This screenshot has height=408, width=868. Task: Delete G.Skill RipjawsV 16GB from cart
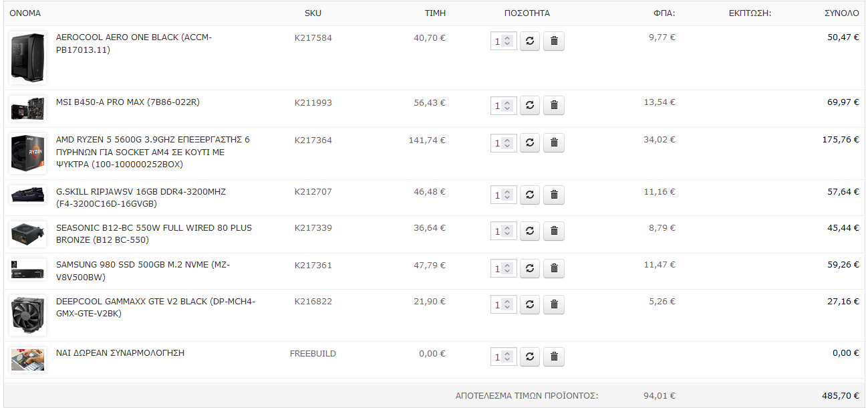(554, 195)
